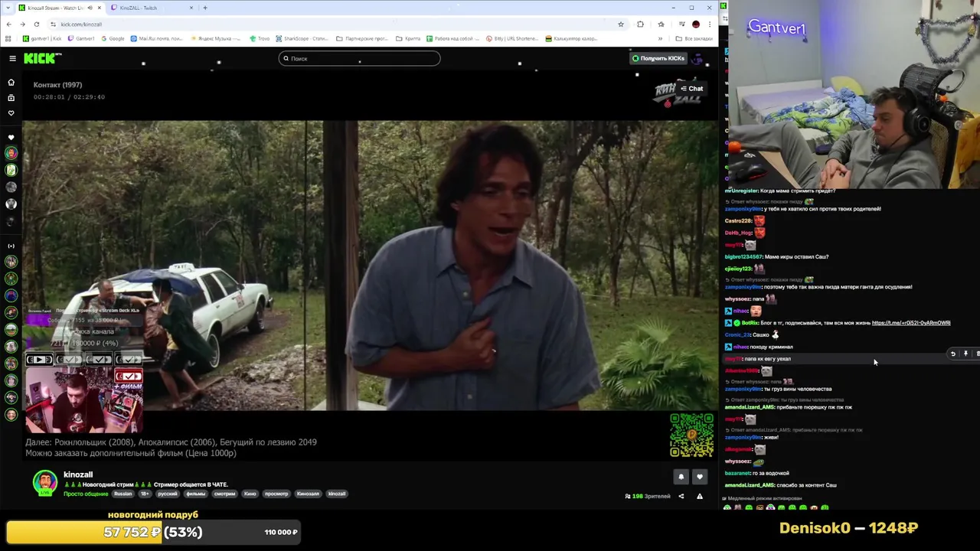Click kinozall channel avatar
Image resolution: width=980 pixels, height=551 pixels.
(x=45, y=482)
